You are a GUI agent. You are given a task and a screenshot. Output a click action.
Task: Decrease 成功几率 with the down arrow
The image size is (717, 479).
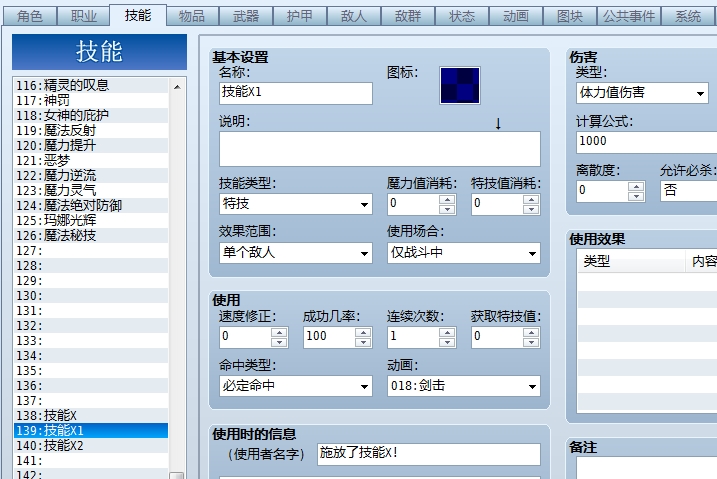pos(363,342)
